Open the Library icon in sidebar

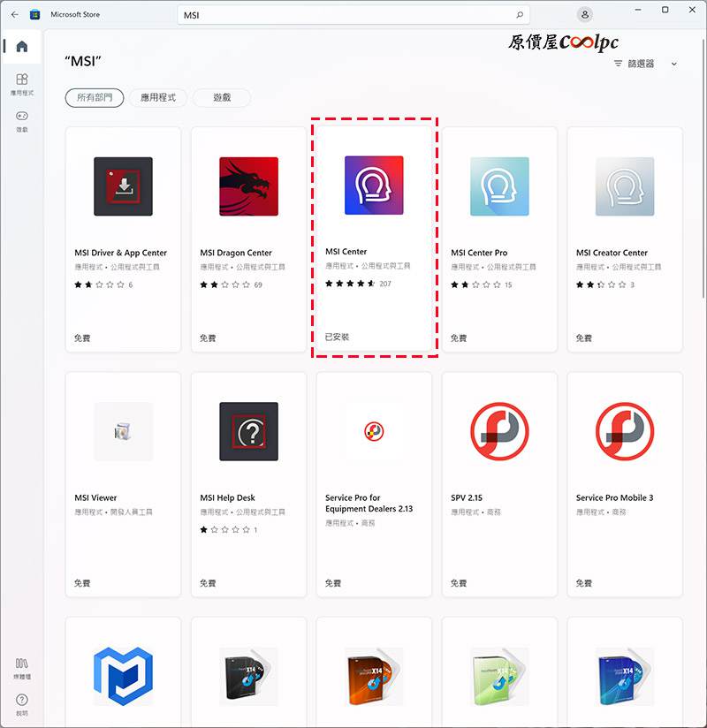click(21, 668)
